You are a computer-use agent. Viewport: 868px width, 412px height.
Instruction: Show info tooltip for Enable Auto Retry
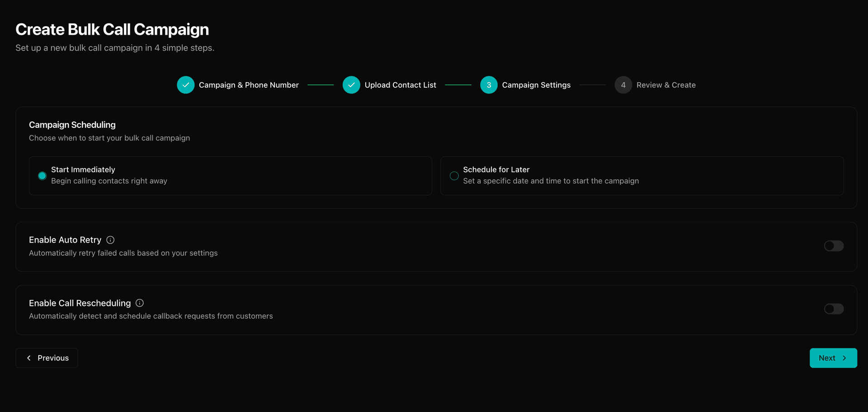(110, 240)
